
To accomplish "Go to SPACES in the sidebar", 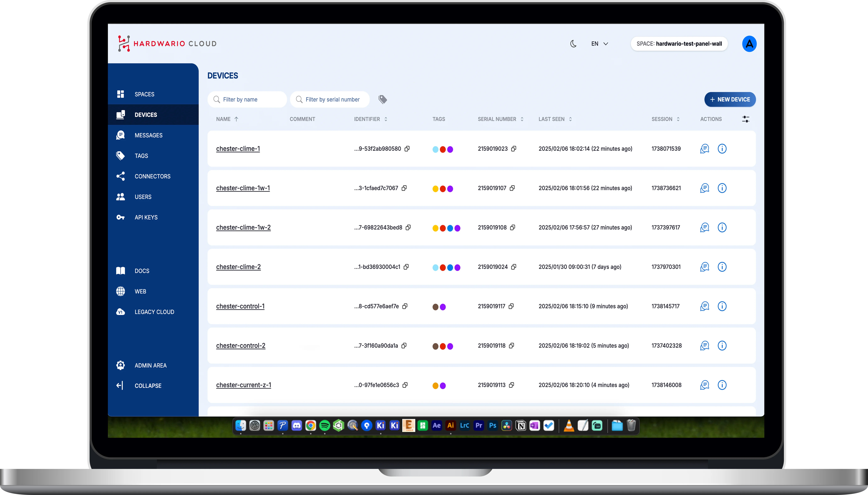I will pyautogui.click(x=153, y=94).
